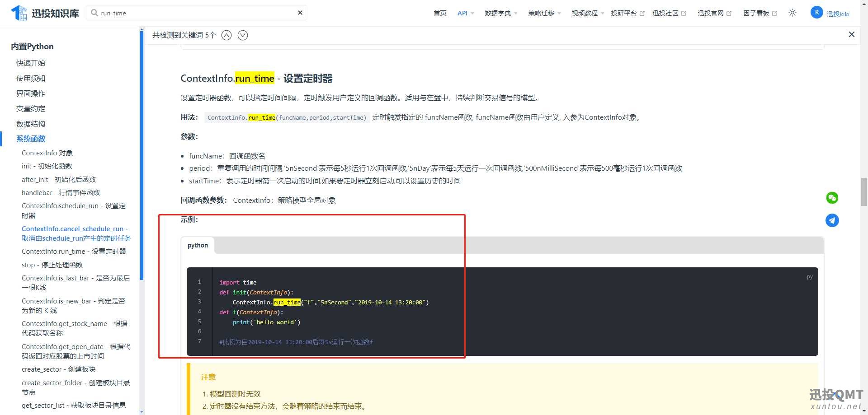
Task: Toggle the light/dark theme icon
Action: pos(793,13)
